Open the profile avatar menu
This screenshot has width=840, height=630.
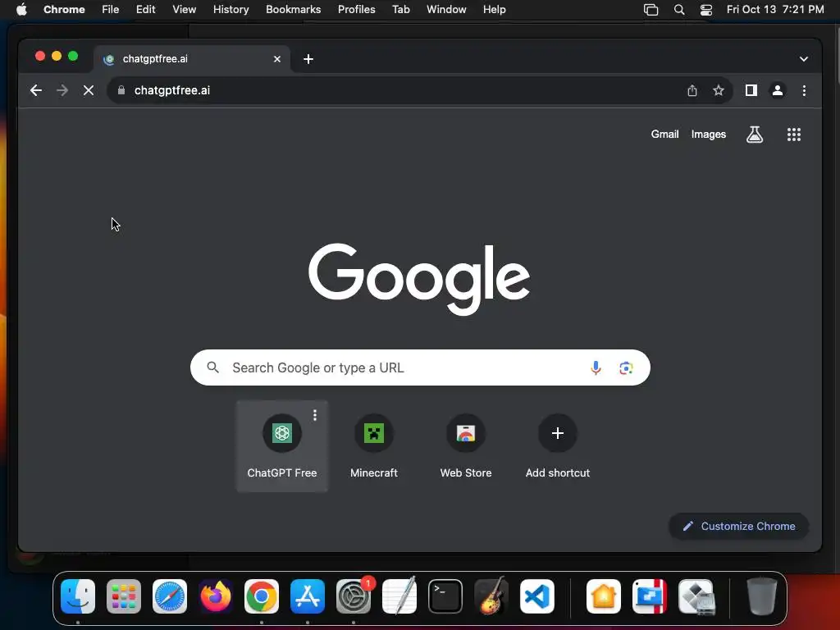[x=778, y=90]
